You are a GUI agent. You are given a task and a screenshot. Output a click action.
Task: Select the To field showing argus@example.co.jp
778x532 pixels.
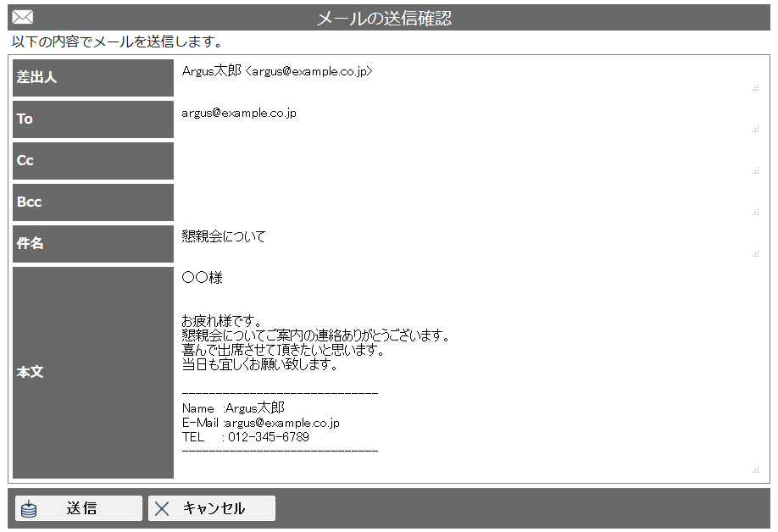(424, 119)
